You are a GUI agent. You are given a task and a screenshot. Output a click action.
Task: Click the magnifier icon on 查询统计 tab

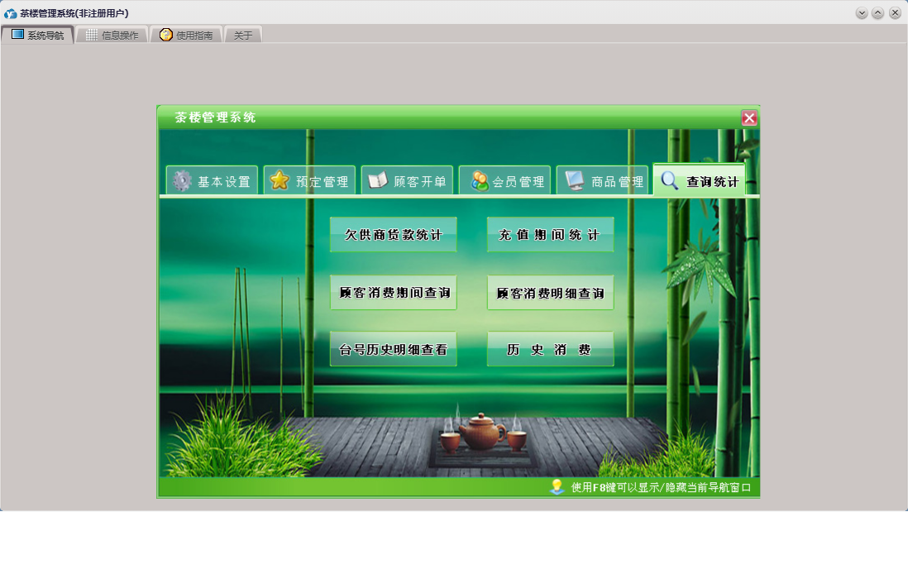pos(669,180)
